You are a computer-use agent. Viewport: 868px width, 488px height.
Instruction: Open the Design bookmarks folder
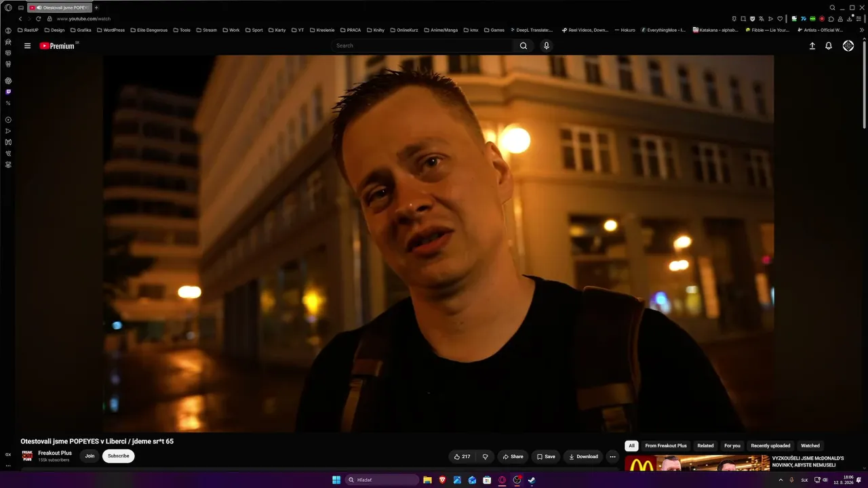(54, 30)
